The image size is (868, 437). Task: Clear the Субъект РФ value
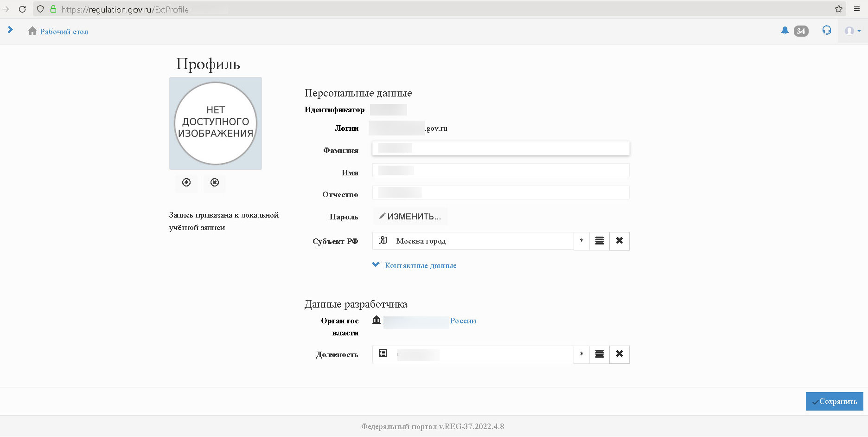pyautogui.click(x=619, y=241)
